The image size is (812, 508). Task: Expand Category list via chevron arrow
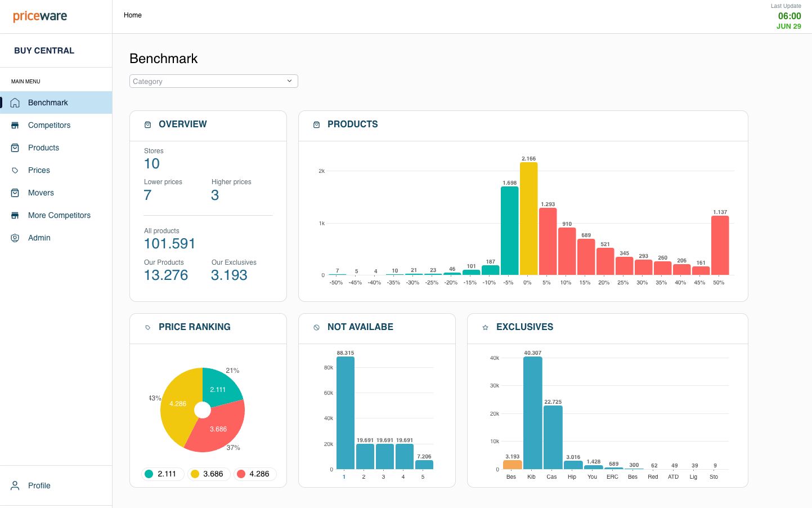(x=289, y=81)
